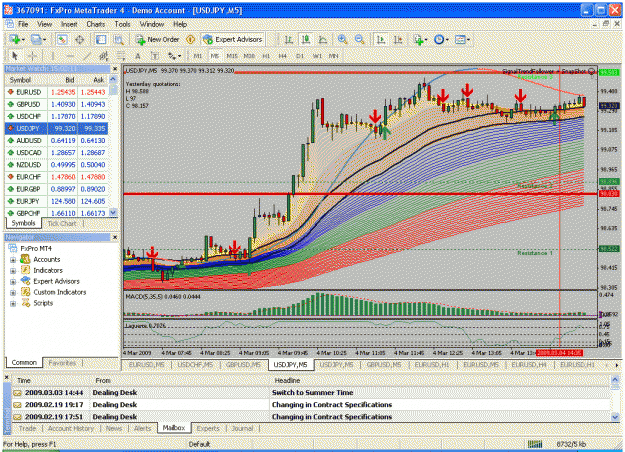Select the M15 timeframe
This screenshot has width=625, height=452.
point(232,56)
